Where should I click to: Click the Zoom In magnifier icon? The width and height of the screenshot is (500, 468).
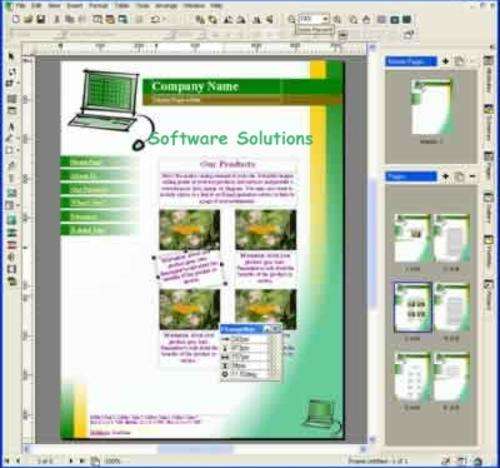[x=337, y=19]
